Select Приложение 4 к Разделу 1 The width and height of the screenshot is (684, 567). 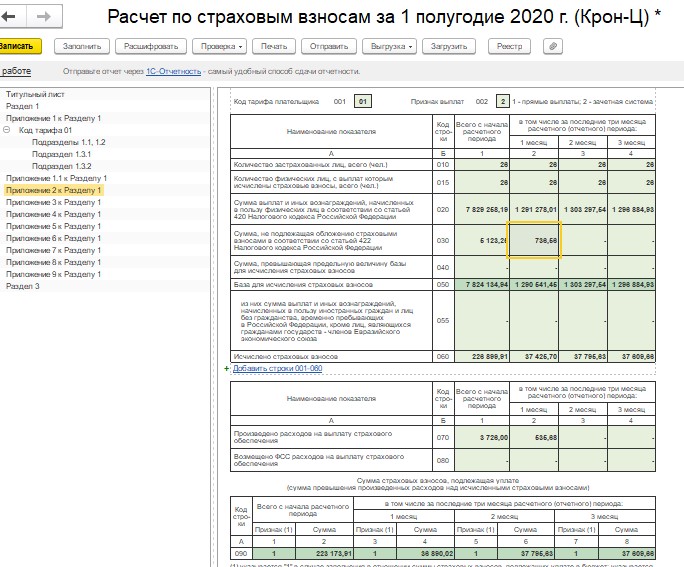pyautogui.click(x=53, y=214)
